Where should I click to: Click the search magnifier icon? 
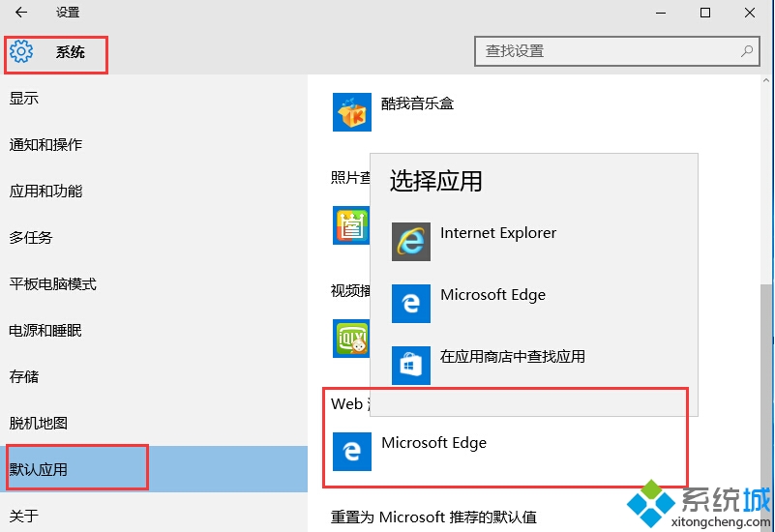tap(747, 51)
